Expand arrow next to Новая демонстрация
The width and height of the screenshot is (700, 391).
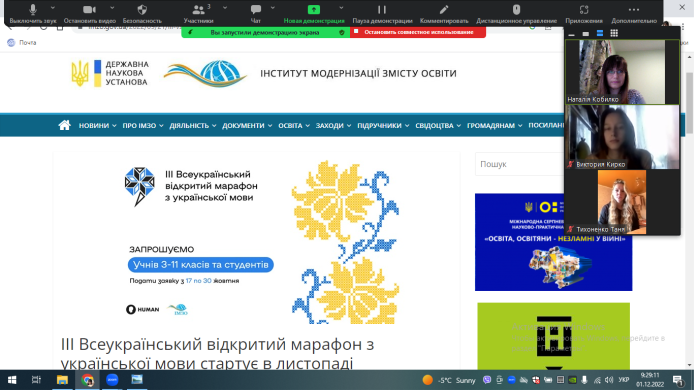[341, 8]
